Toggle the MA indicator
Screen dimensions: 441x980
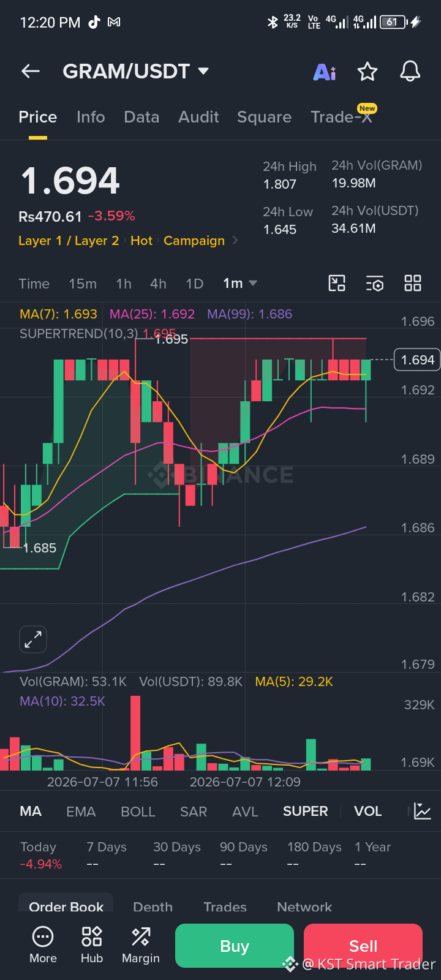tap(31, 812)
